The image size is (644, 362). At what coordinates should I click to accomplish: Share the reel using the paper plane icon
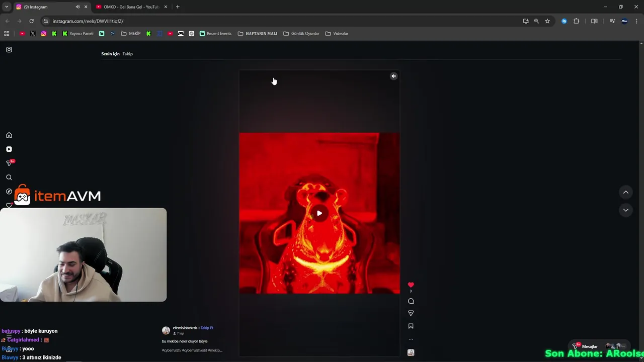[411, 313]
